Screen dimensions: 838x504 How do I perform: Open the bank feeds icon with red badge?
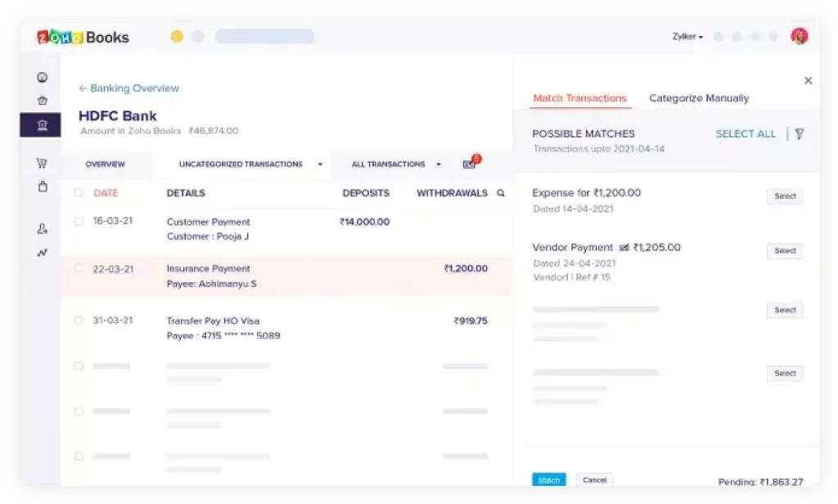471,163
